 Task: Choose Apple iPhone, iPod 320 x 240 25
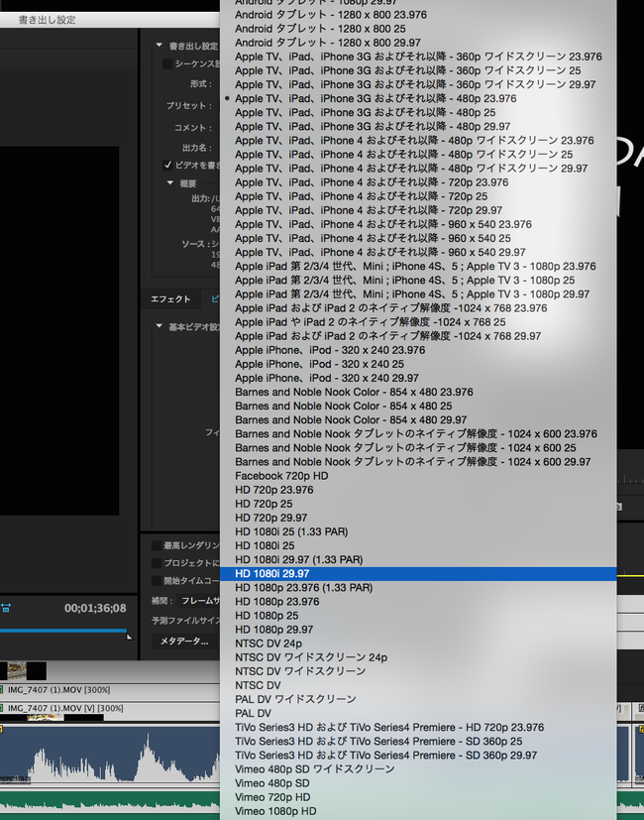[x=418, y=364]
